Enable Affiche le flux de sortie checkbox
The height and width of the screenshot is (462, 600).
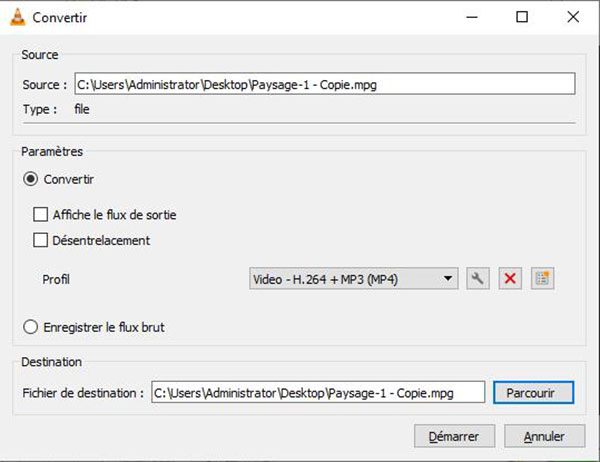41,215
